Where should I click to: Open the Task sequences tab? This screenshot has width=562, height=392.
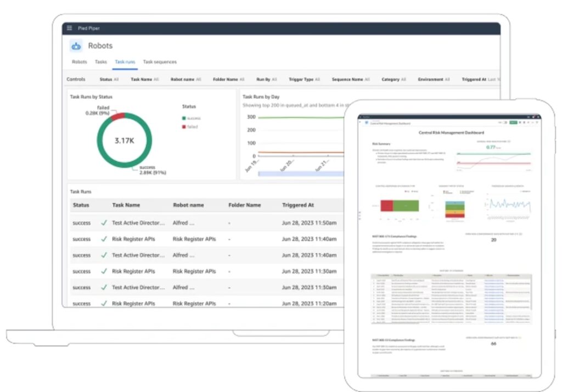(x=160, y=62)
